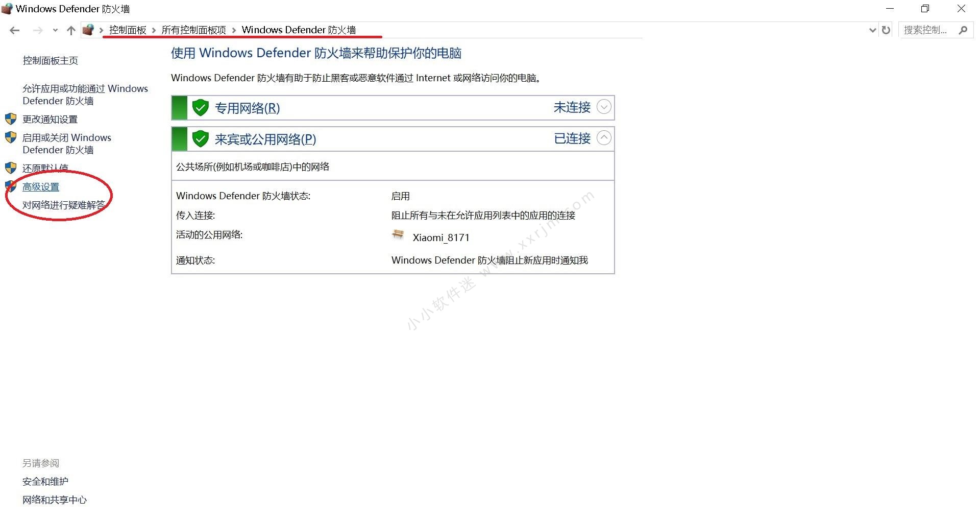Minimize the firewall window
This screenshot has width=980, height=521.
click(x=890, y=9)
